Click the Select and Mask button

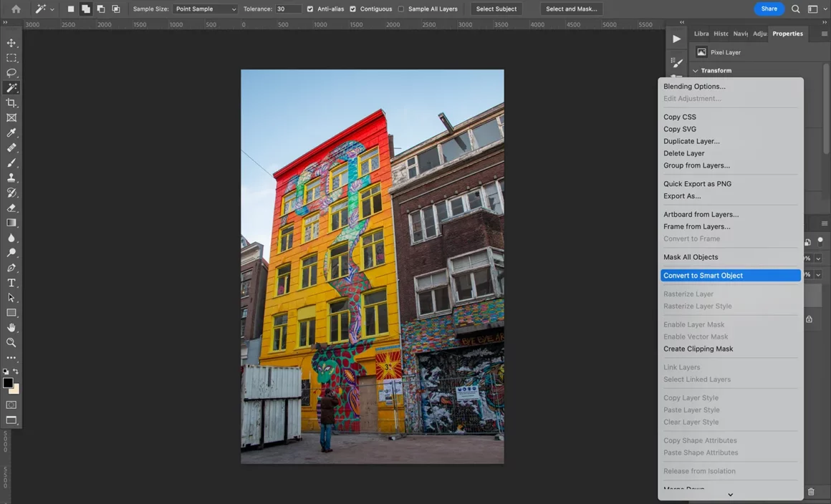click(572, 9)
